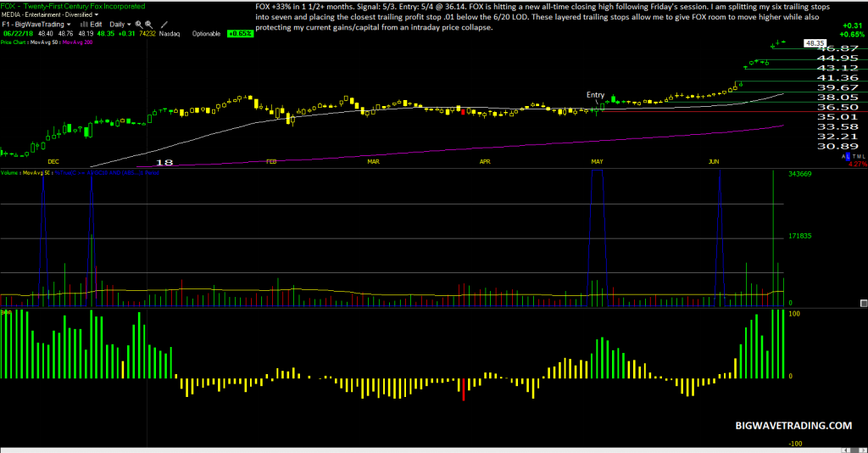868x453 pixels.
Task: Click the JUN month label
Action: pyautogui.click(x=714, y=162)
